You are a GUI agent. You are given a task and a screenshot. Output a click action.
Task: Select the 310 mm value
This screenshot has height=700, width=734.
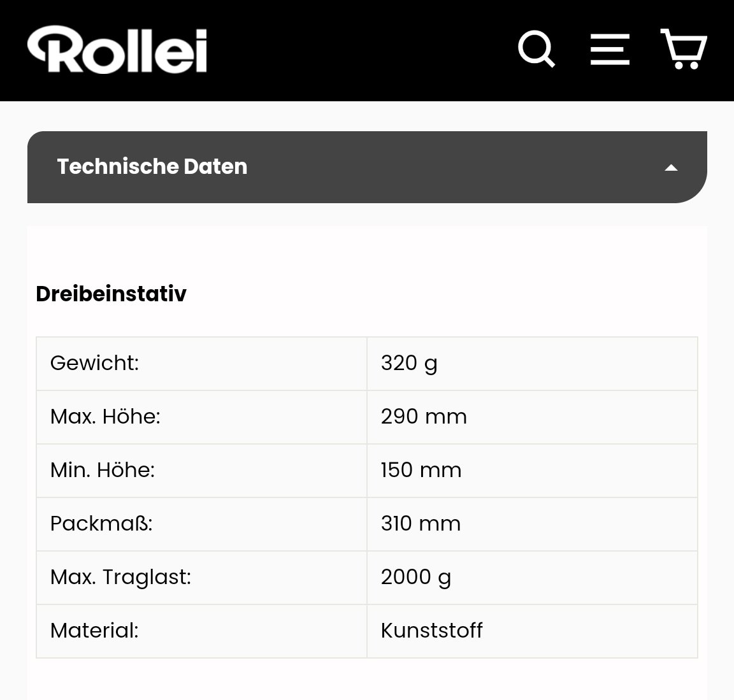click(x=421, y=523)
